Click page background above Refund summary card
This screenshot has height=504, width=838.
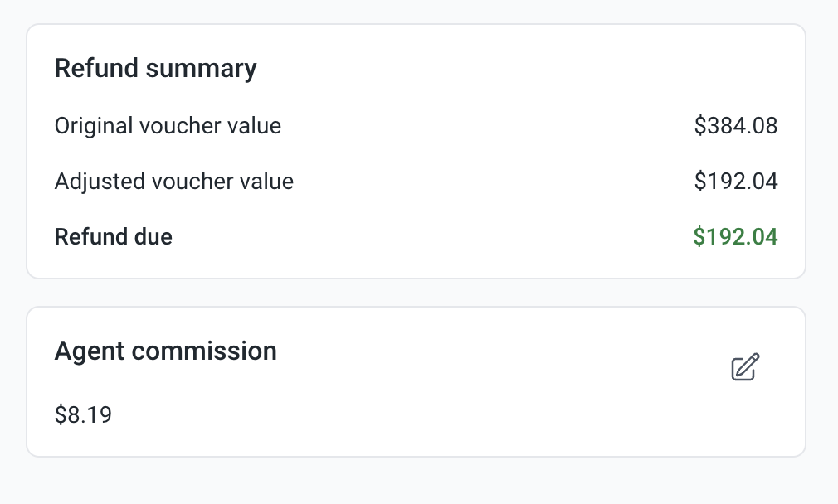coord(415,12)
